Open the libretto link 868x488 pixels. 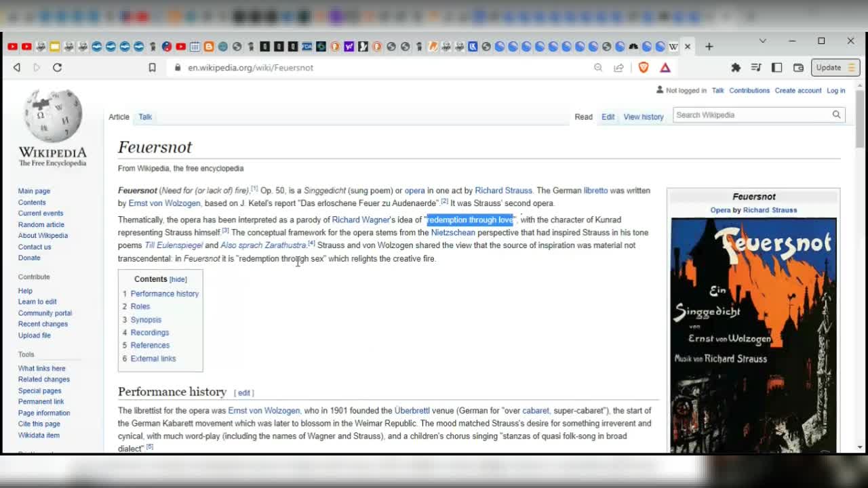point(595,190)
